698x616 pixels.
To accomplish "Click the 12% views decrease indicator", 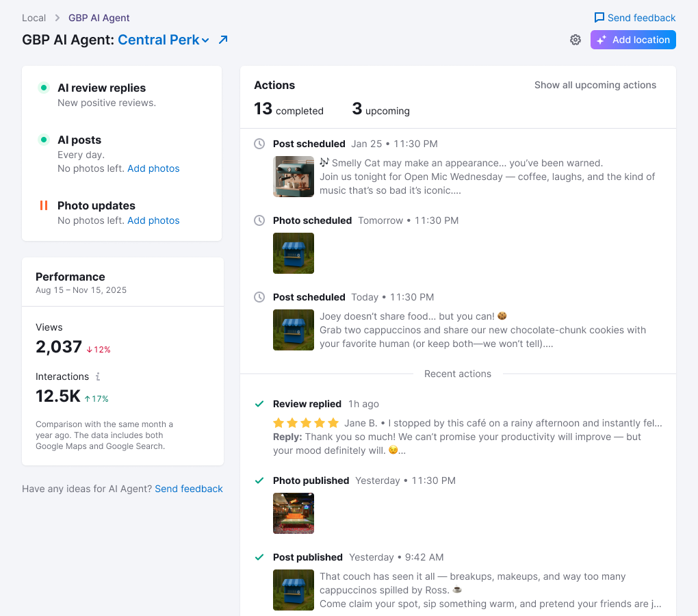I will pos(99,349).
